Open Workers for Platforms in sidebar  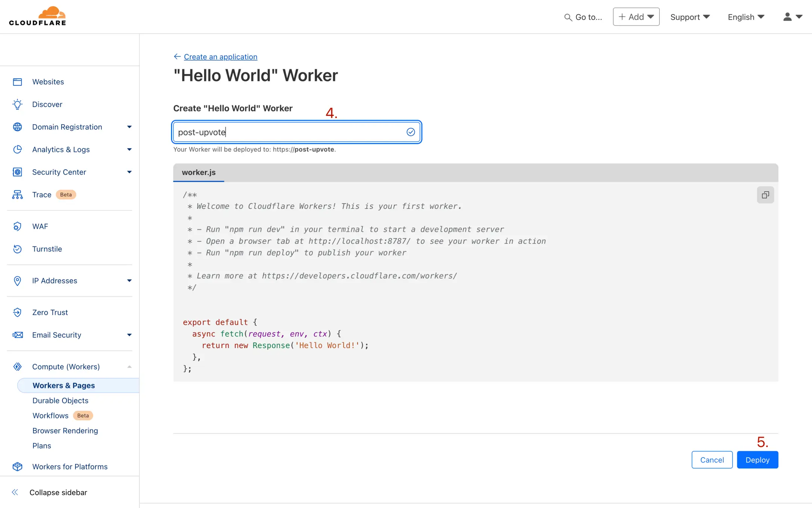tap(70, 467)
